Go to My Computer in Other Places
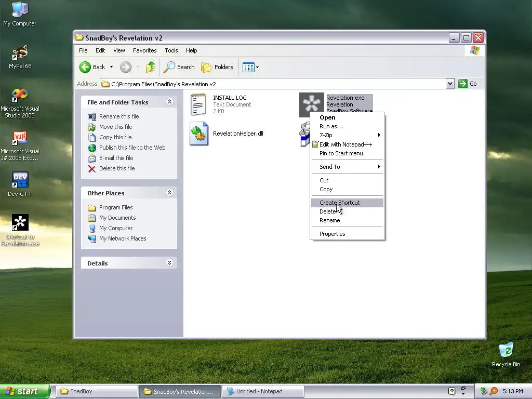The width and height of the screenshot is (532, 399). 116,229
